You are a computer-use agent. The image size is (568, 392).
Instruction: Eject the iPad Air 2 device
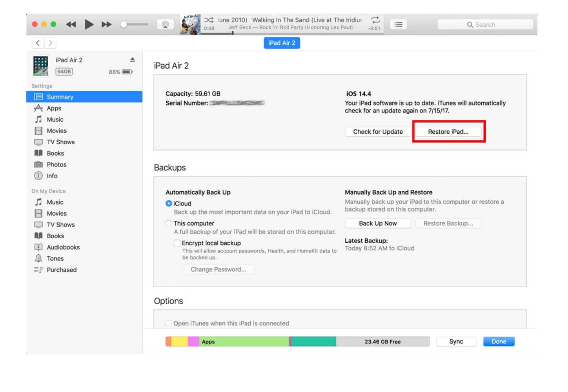click(x=132, y=60)
